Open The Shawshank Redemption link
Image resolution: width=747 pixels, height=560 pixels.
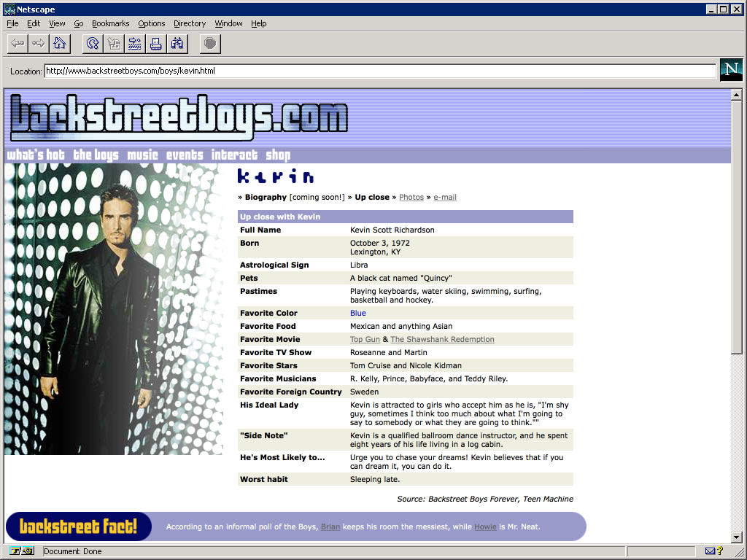(442, 339)
